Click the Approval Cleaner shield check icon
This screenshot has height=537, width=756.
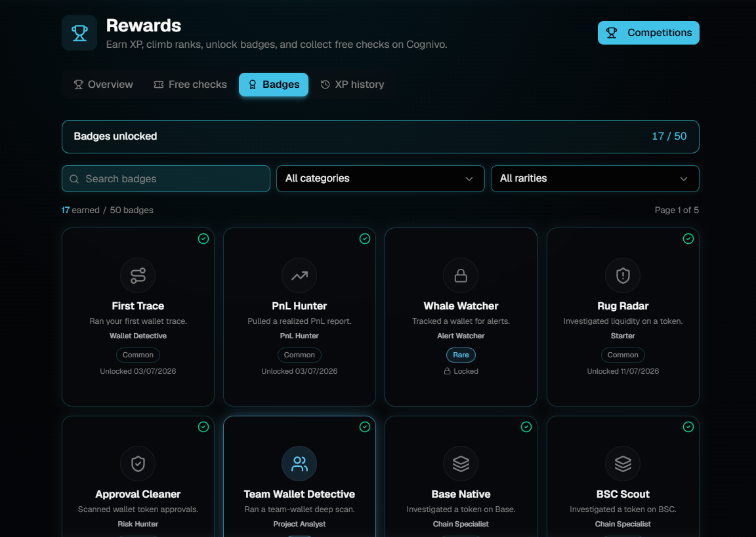(138, 464)
